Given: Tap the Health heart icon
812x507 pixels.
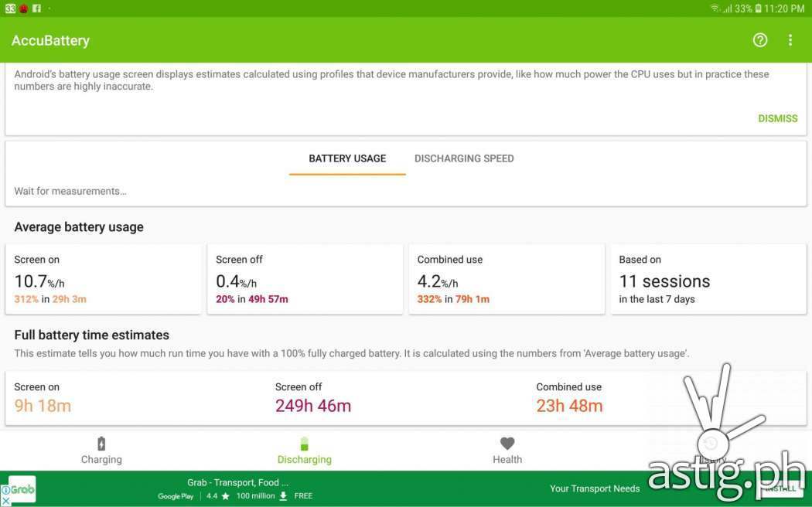Looking at the screenshot, I should point(507,444).
